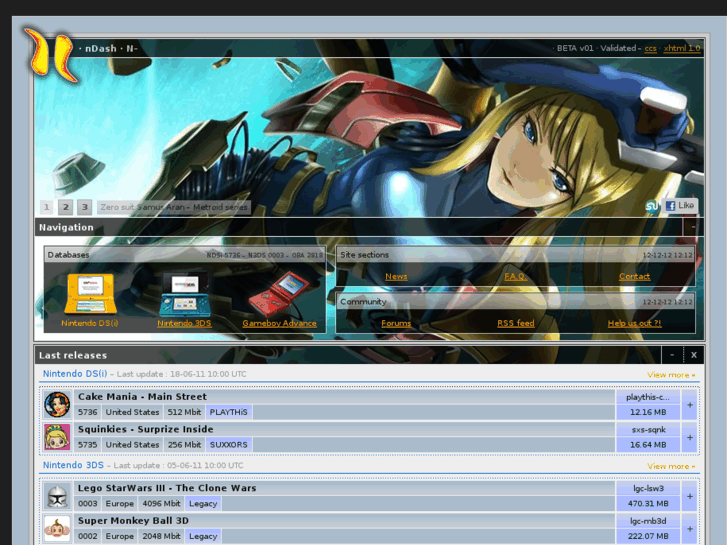Click release number 5736
Viewport: 727px width, 545px height.
tap(88, 412)
